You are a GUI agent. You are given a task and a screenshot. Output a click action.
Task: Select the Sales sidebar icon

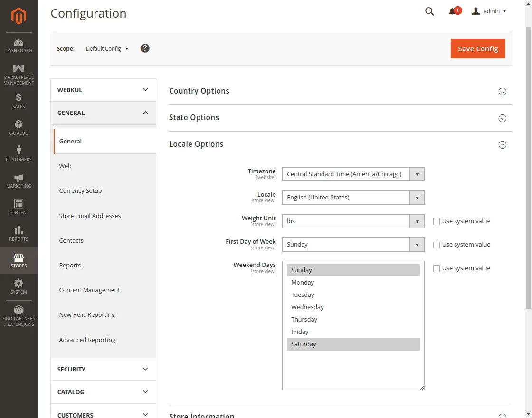pyautogui.click(x=19, y=101)
